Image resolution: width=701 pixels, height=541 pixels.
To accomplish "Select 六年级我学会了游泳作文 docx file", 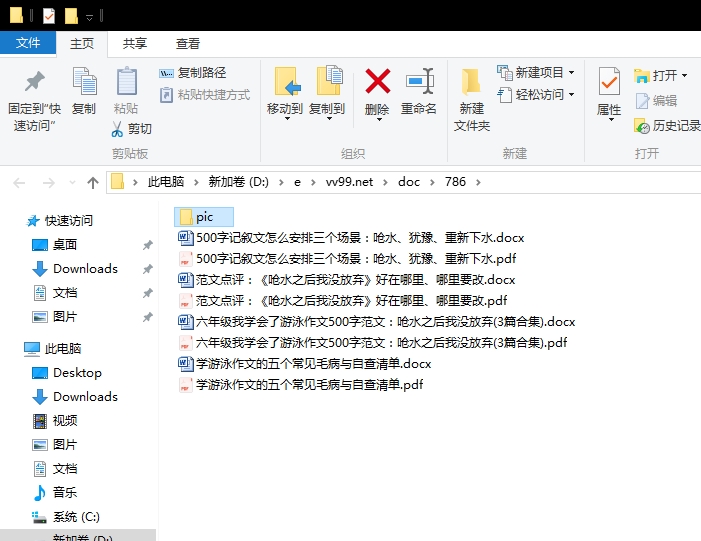I will click(376, 321).
